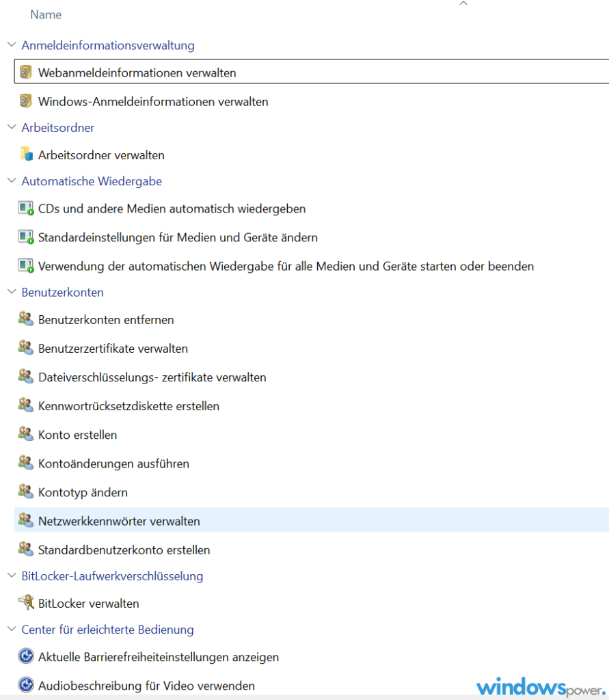Click the autoplay icon beside CDs und andere Medien
Viewport: 609px width, 700px height.
(26, 208)
